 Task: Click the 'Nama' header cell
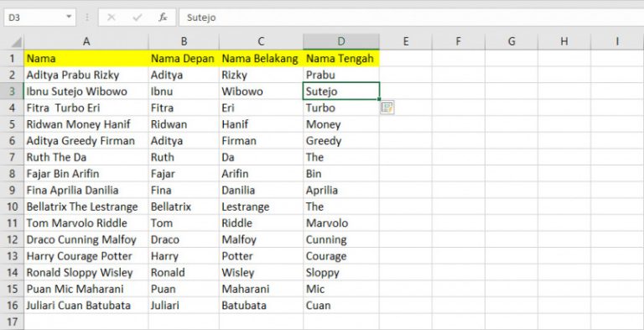(86, 59)
